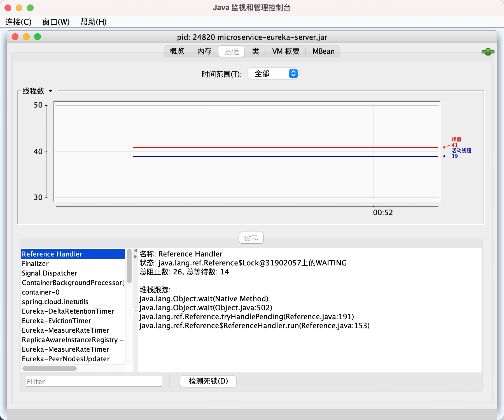Image resolution: width=504 pixels, height=420 pixels.
Task: Select the Eureka-DeltaRetentionTimer thread
Action: click(73, 311)
